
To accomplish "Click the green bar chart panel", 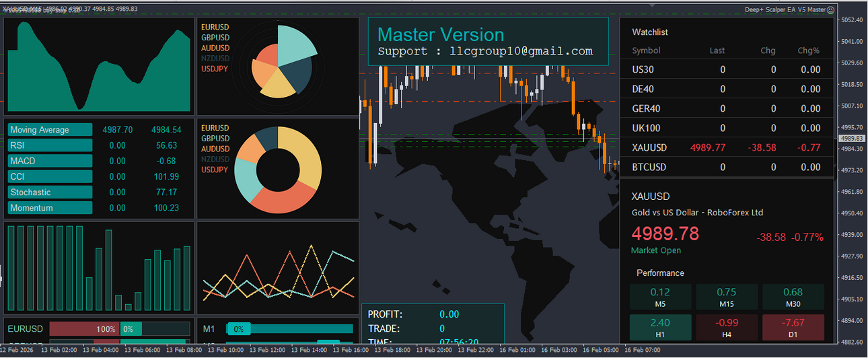I will tap(99, 268).
